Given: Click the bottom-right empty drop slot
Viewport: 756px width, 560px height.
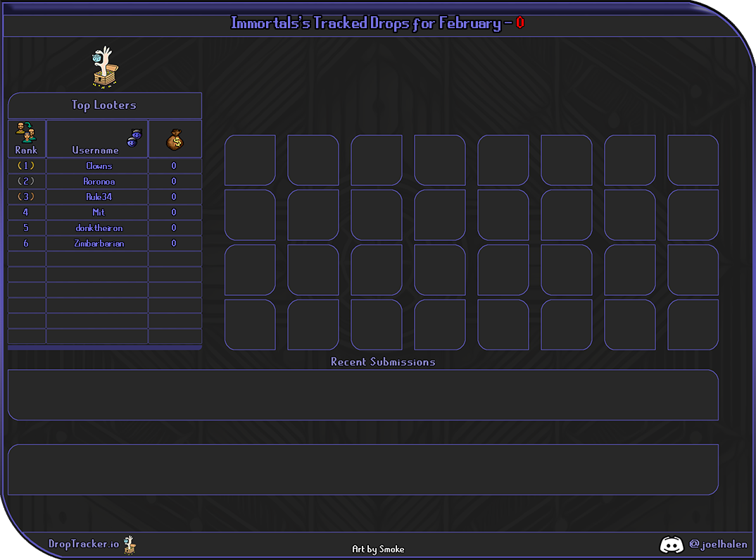Looking at the screenshot, I should (693, 325).
